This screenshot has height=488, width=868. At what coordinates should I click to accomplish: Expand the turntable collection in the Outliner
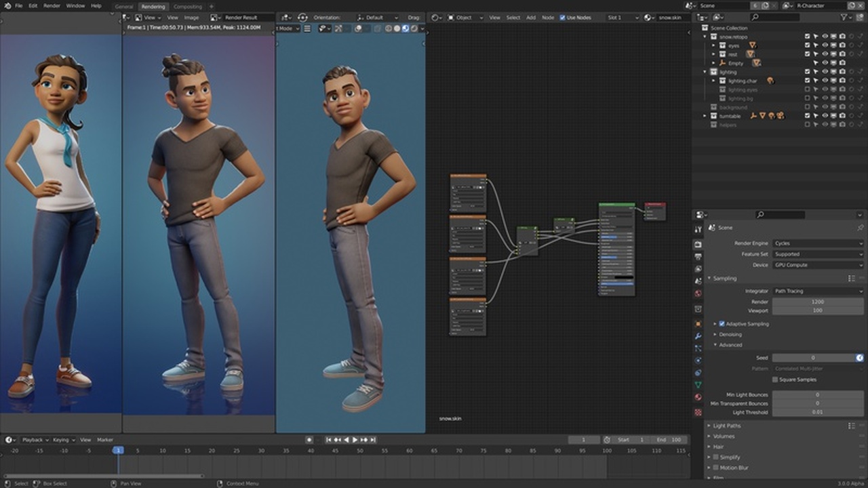(x=705, y=116)
